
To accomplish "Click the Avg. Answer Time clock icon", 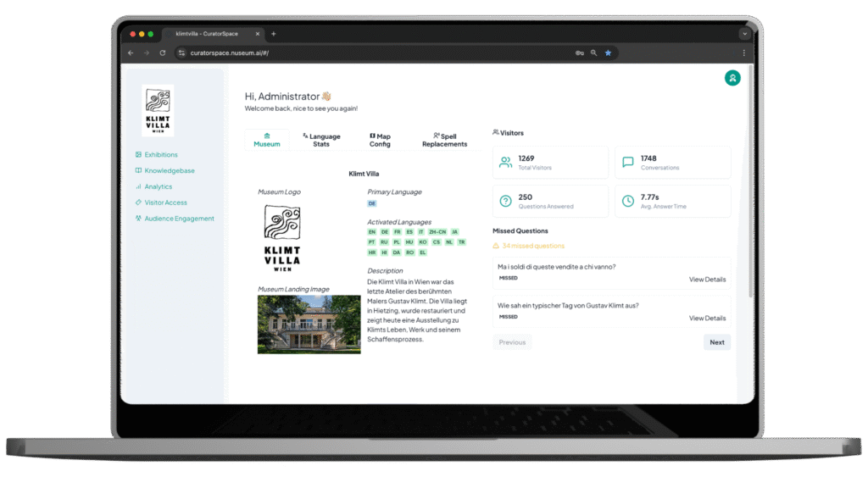I will click(628, 202).
